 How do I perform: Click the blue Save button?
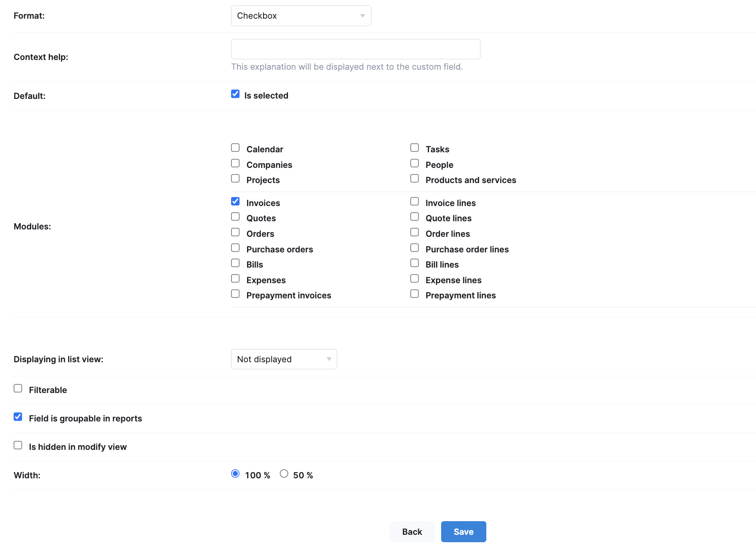coord(463,532)
